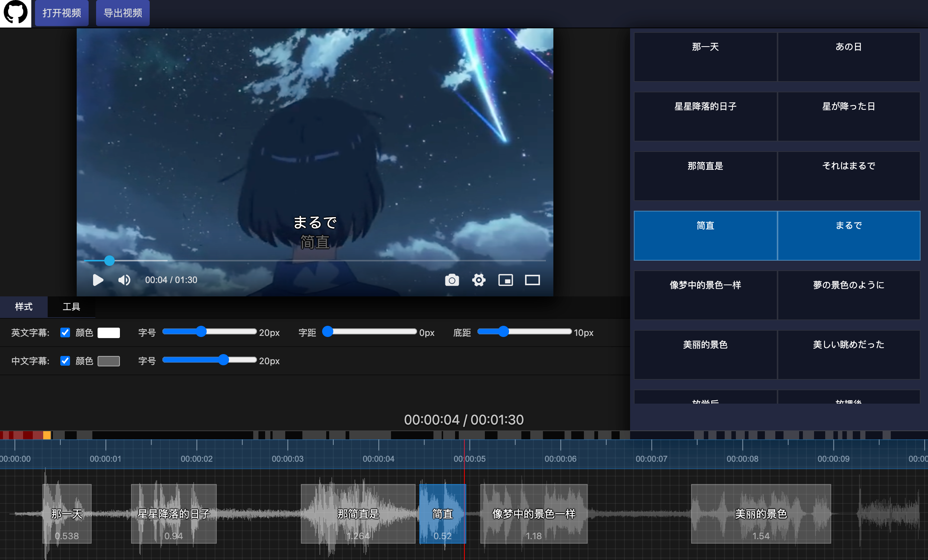Toggle 英文字幕 checkbox

65,332
